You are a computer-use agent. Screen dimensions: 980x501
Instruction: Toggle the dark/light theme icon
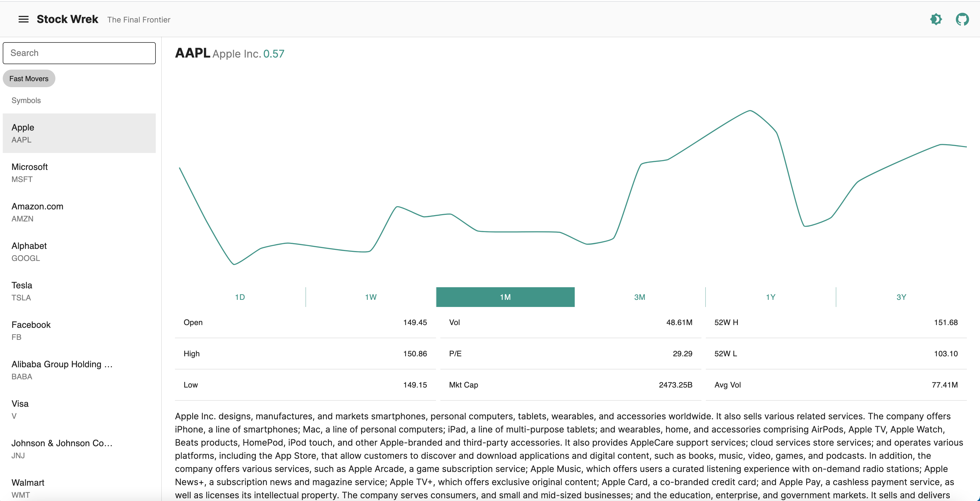pyautogui.click(x=936, y=19)
